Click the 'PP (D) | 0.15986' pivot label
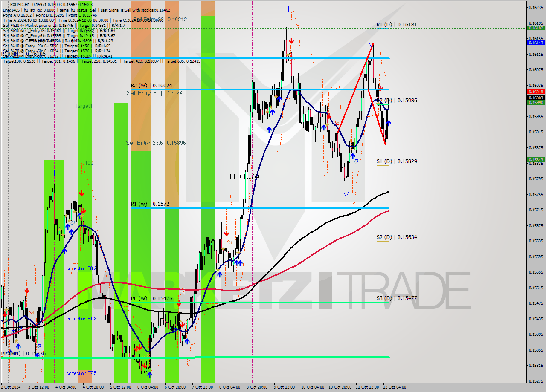Image resolution: width=546 pixels, height=392 pixels. coord(397,101)
